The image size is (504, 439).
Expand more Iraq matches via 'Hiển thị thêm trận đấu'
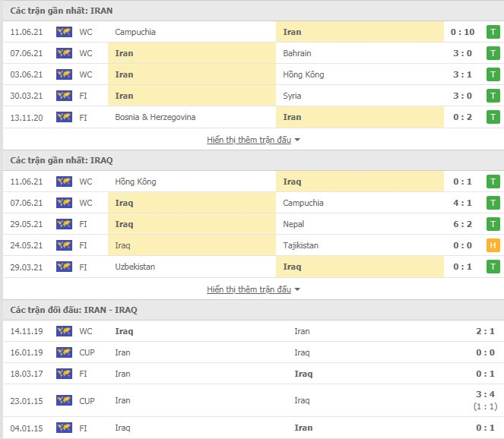249,289
